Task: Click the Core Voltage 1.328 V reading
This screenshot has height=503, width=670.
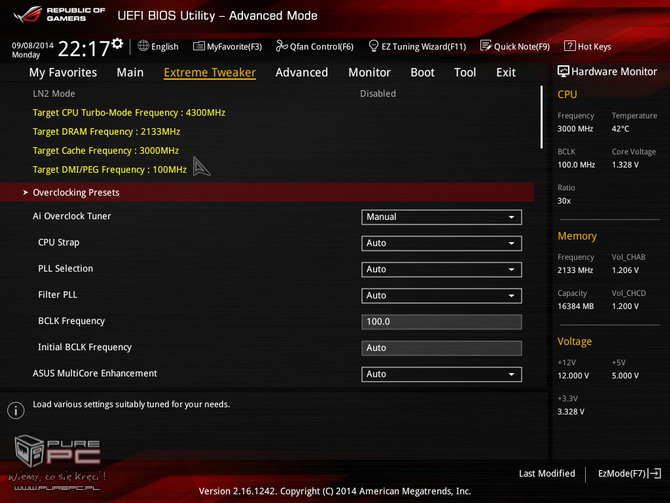Action: (625, 165)
